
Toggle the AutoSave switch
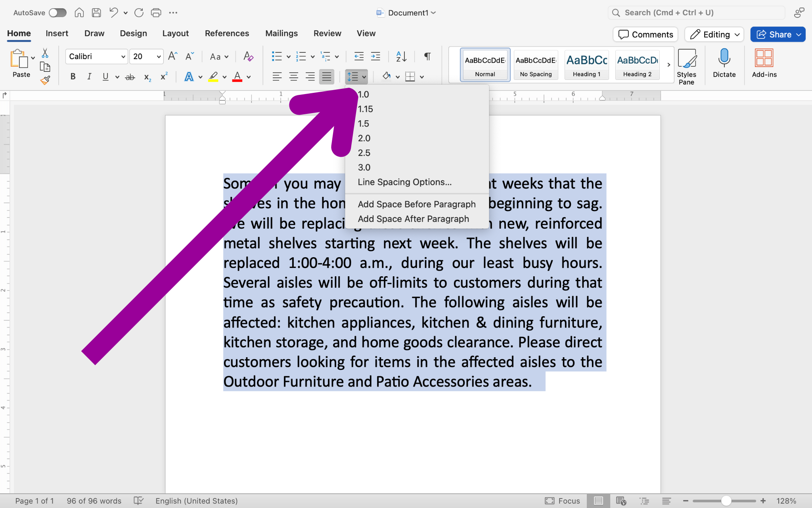(57, 13)
